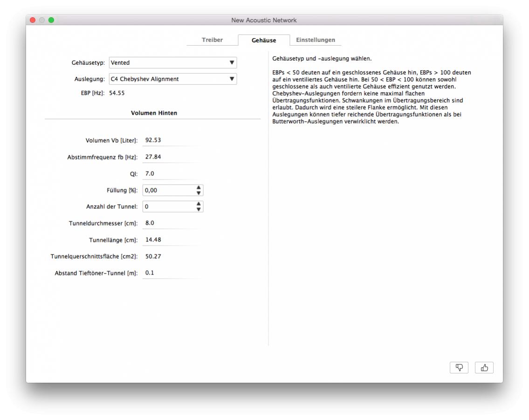This screenshot has height=420, width=529.
Task: Increase Anzahl der Tunnel value
Action: [199, 204]
